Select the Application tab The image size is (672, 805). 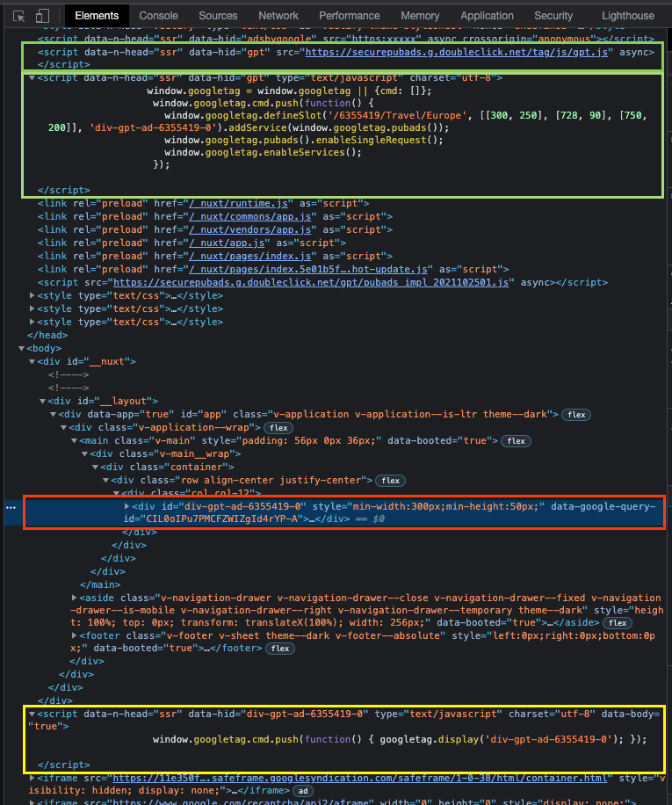[487, 16]
